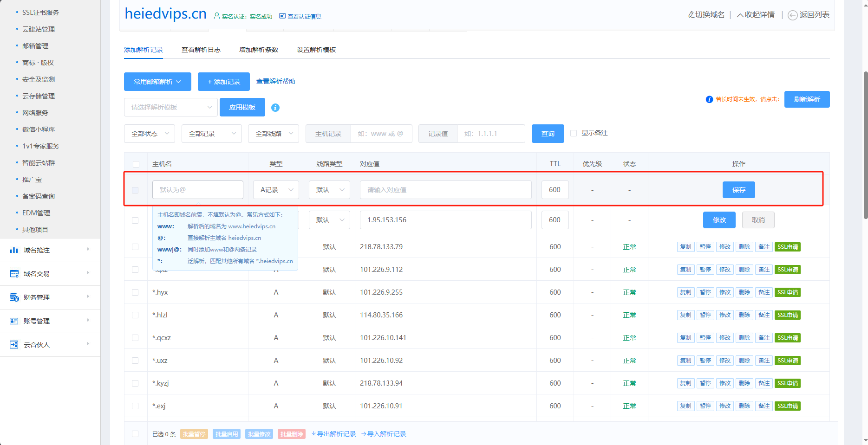Image resolution: width=868 pixels, height=445 pixels.
Task: Click the account management (账号管理) sidebar icon
Action: click(x=14, y=321)
